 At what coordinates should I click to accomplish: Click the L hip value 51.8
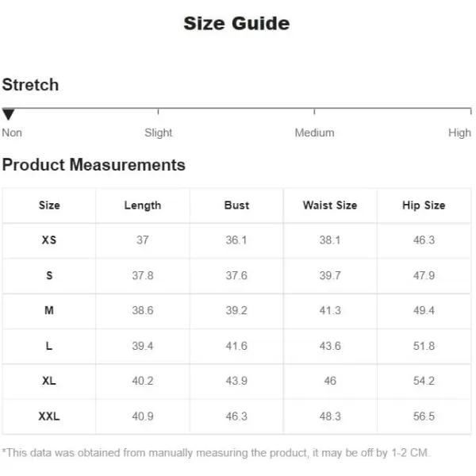click(424, 346)
